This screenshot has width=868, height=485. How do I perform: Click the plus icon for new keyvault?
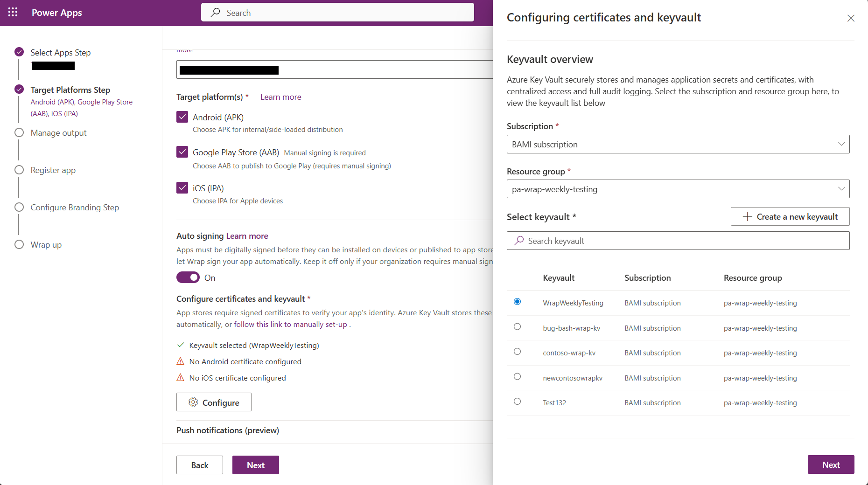click(747, 217)
